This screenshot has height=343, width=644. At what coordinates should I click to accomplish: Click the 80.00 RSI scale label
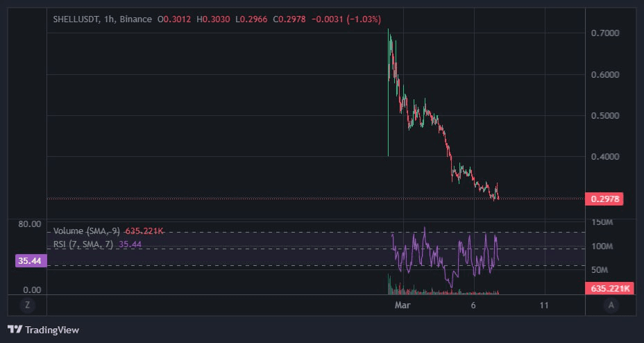[x=29, y=224]
